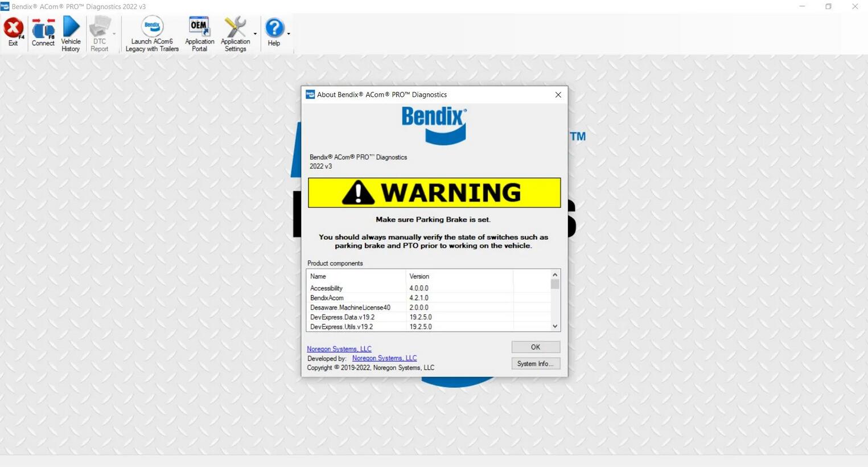Minimize the main Bendix window
Screen dimensions: 868x467
pyautogui.click(x=802, y=6)
